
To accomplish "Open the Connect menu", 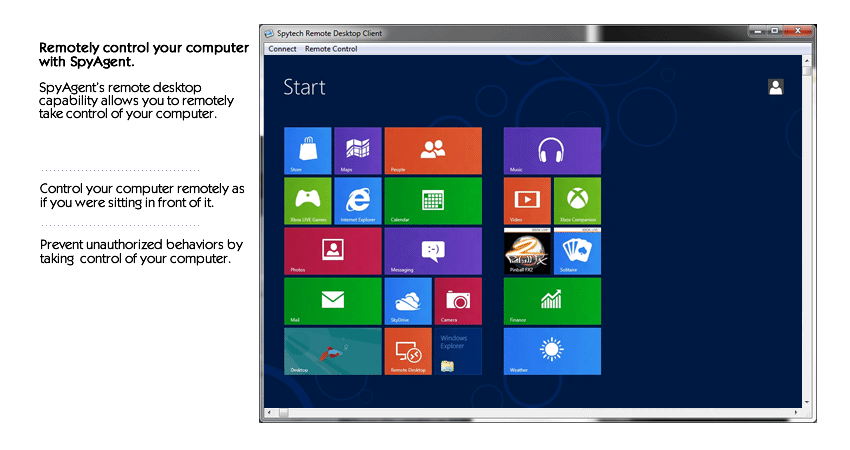I will point(282,49).
